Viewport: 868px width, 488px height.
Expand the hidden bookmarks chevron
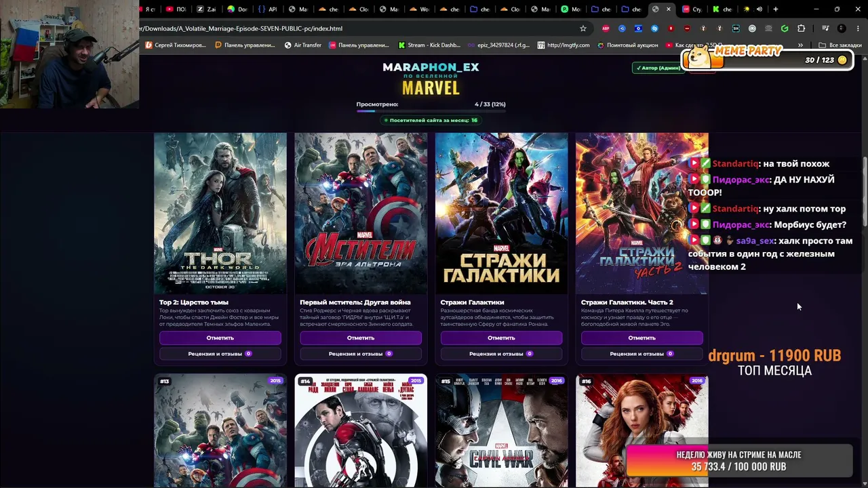coord(800,45)
